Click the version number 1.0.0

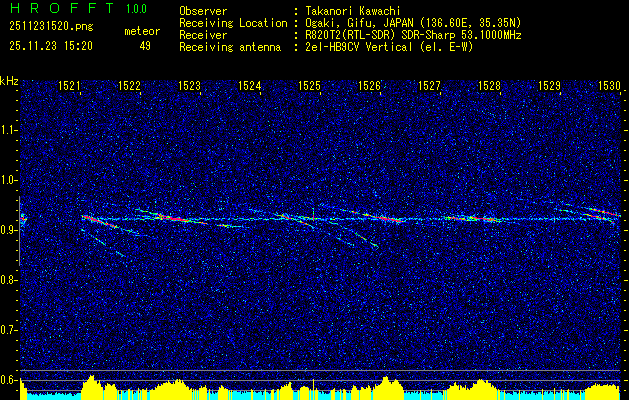[x=136, y=8]
